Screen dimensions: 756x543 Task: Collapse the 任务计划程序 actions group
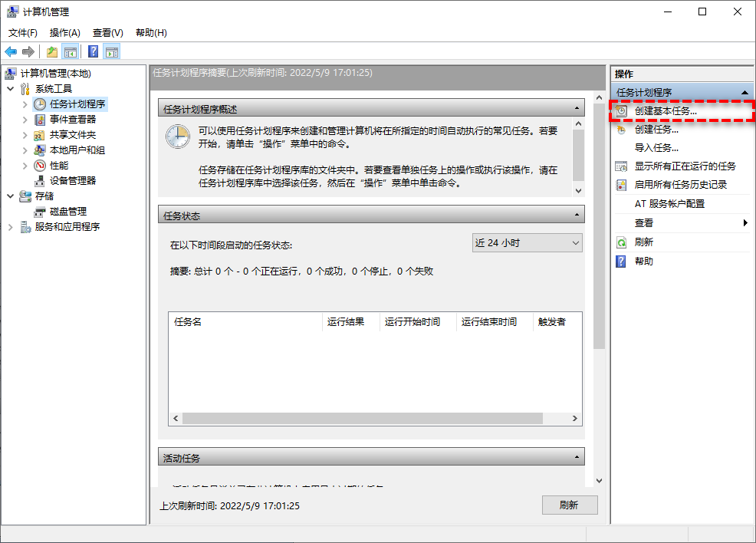[744, 92]
